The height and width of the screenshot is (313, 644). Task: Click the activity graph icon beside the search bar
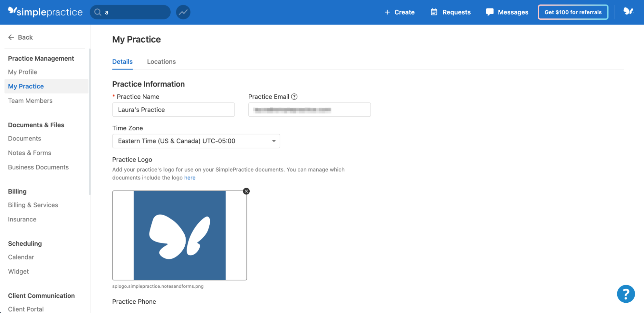click(183, 12)
